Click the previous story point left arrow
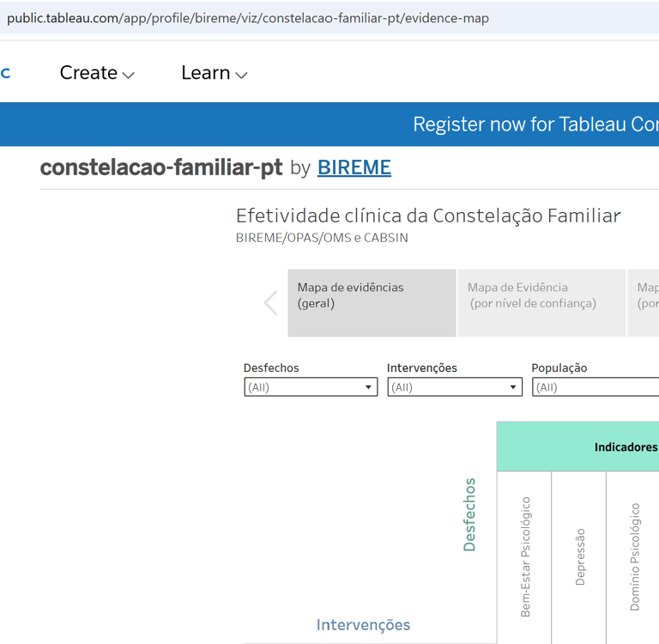Screen dimensions: 659x644 (270, 303)
